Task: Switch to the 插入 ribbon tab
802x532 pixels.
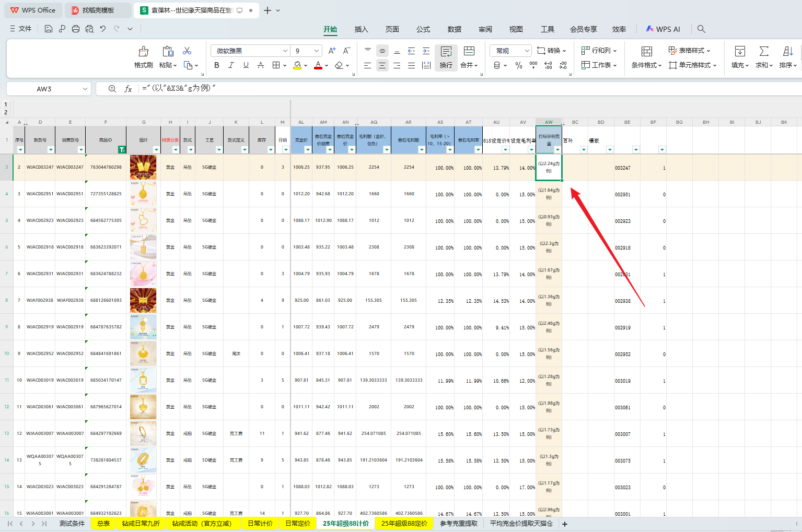Action: pyautogui.click(x=361, y=29)
